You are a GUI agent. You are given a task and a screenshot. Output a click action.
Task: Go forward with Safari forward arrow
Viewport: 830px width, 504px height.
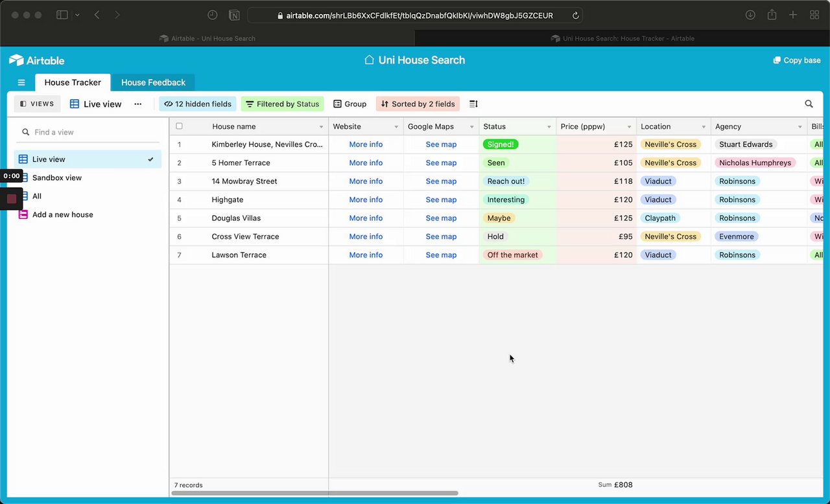(117, 15)
